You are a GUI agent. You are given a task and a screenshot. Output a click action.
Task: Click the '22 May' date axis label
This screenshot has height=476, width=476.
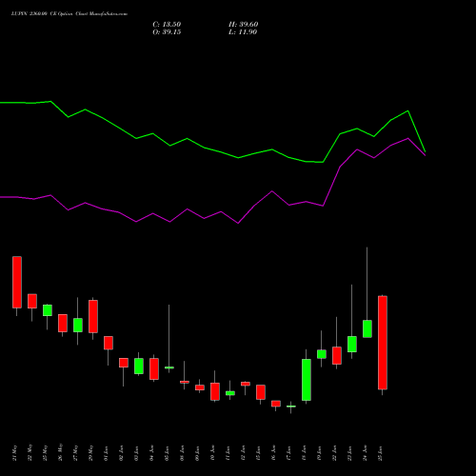pyautogui.click(x=30, y=453)
